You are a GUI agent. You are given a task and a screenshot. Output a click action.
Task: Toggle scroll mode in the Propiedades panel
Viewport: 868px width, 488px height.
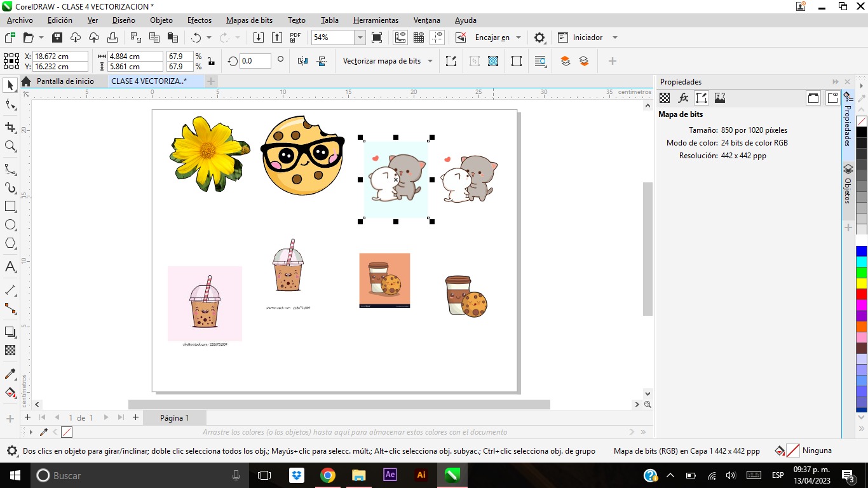[813, 98]
